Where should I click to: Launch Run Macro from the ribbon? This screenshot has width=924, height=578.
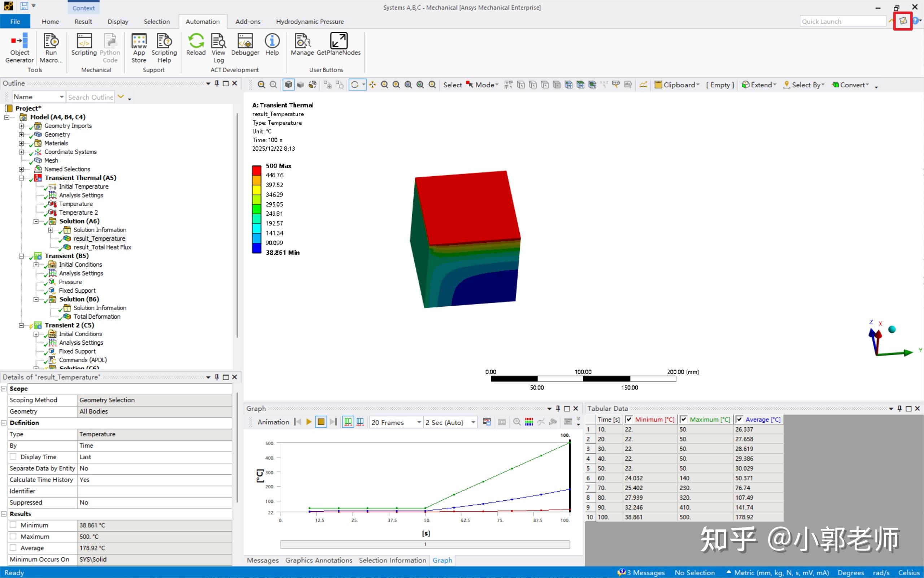(51, 48)
